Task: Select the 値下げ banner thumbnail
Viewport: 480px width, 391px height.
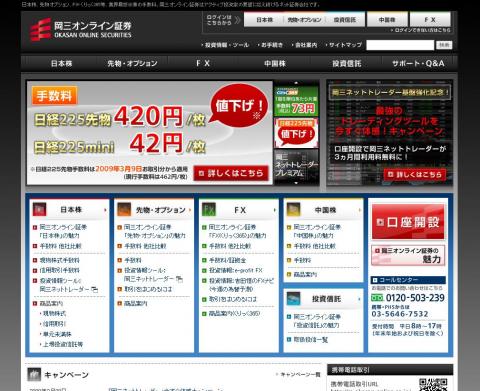Action: tap(296, 133)
